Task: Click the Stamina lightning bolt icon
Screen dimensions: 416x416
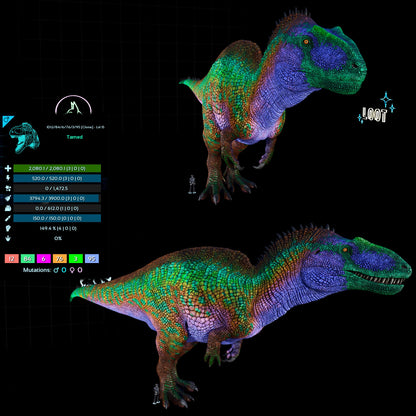Action: click(8, 178)
